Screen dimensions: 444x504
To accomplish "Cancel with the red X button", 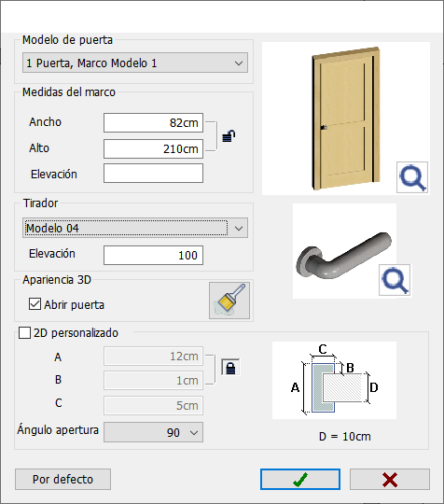I will click(x=390, y=479).
